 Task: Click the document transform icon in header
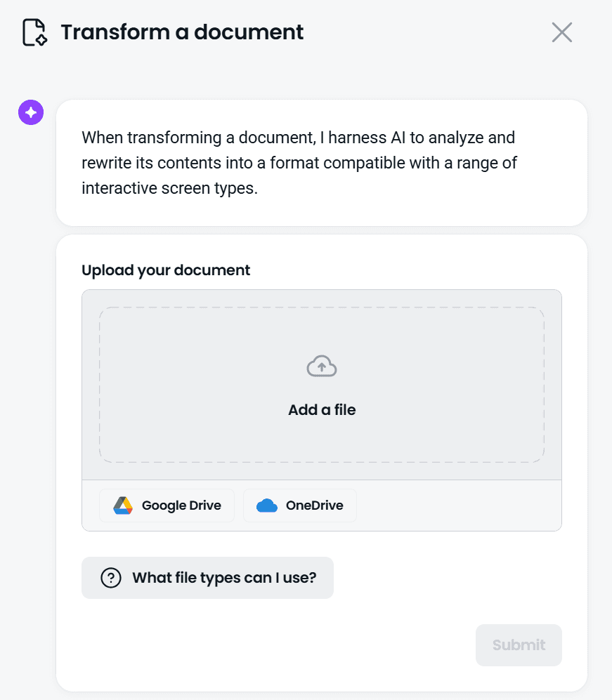(x=35, y=32)
